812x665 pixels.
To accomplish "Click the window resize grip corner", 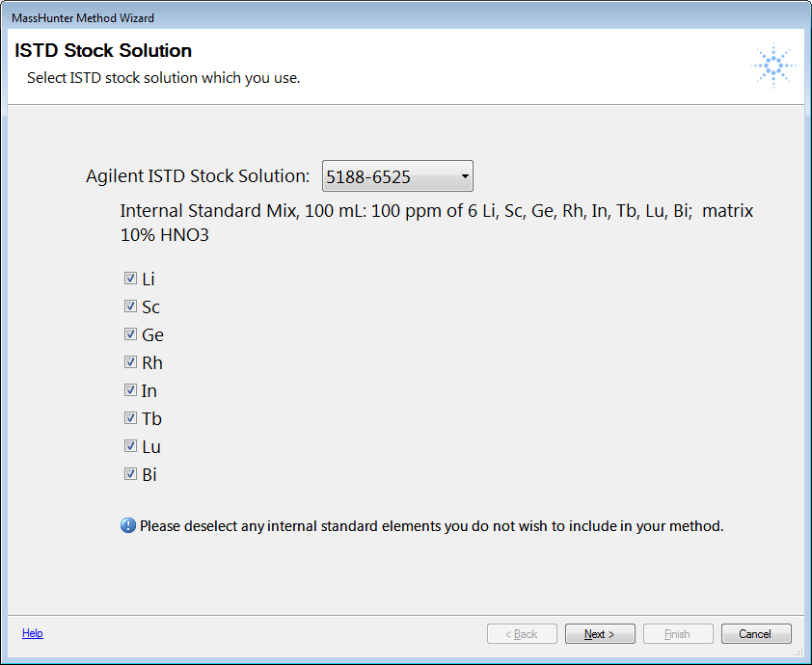I will tap(799, 652).
